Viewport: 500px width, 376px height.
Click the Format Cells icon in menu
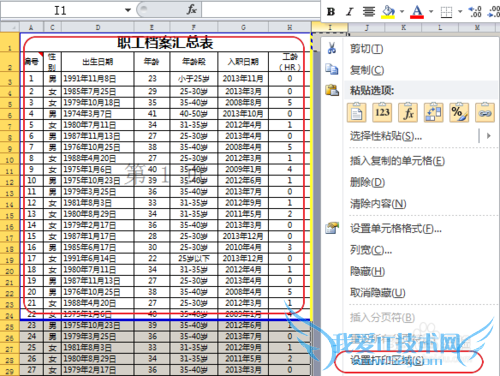pos(332,228)
